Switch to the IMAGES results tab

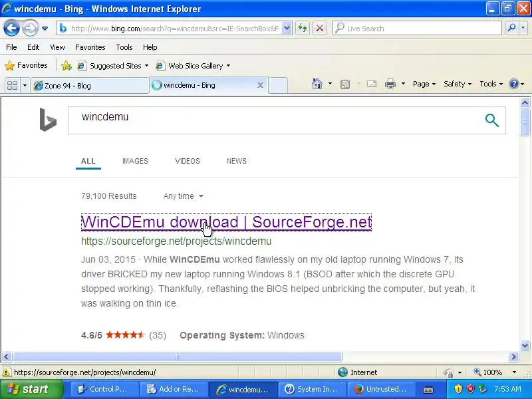135,161
